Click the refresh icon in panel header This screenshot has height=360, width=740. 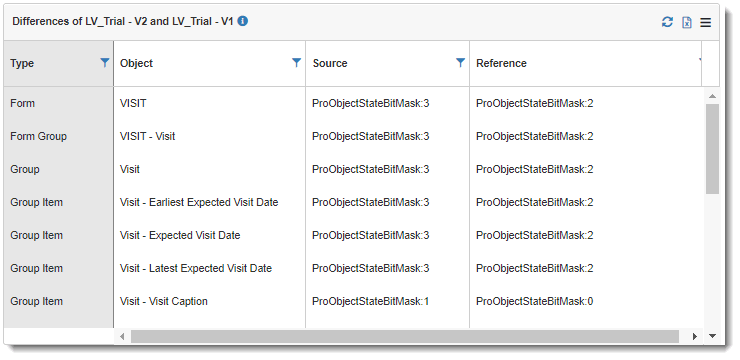[x=667, y=22]
